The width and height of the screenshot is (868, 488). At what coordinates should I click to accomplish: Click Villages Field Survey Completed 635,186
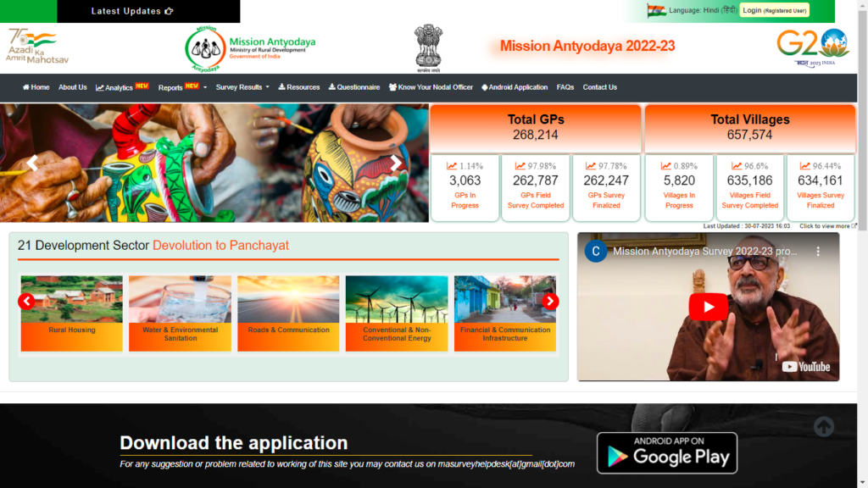click(749, 180)
